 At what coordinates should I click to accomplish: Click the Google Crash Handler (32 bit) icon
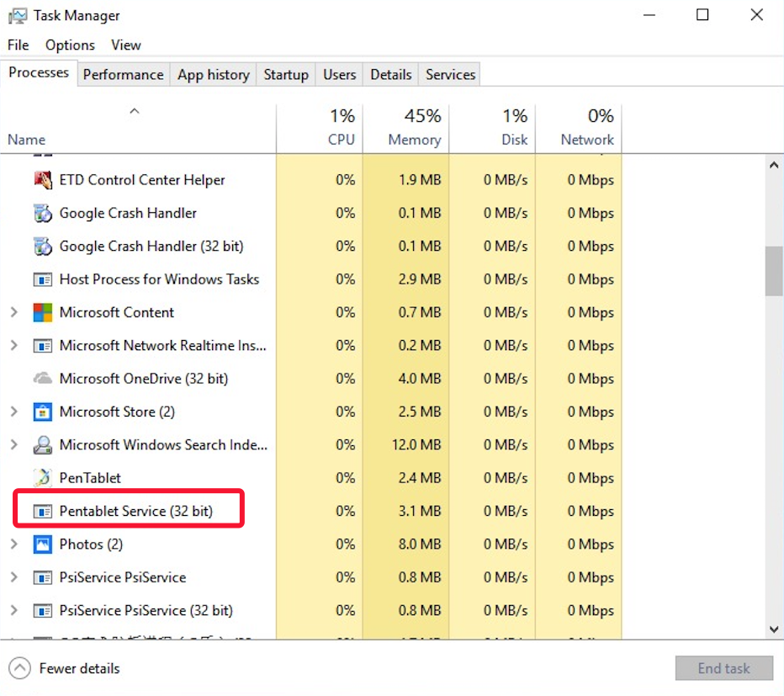(x=42, y=247)
